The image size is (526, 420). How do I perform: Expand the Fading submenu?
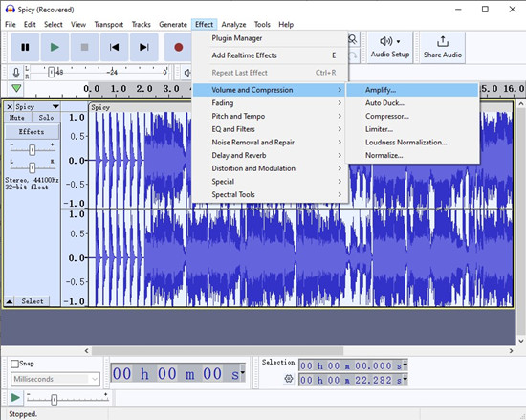(x=270, y=103)
